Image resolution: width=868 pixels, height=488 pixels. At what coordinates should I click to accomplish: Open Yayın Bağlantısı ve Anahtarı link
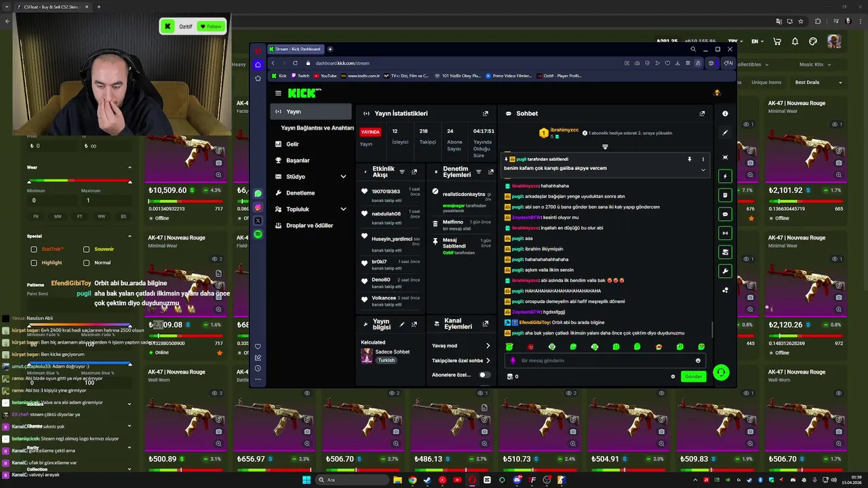pos(317,128)
